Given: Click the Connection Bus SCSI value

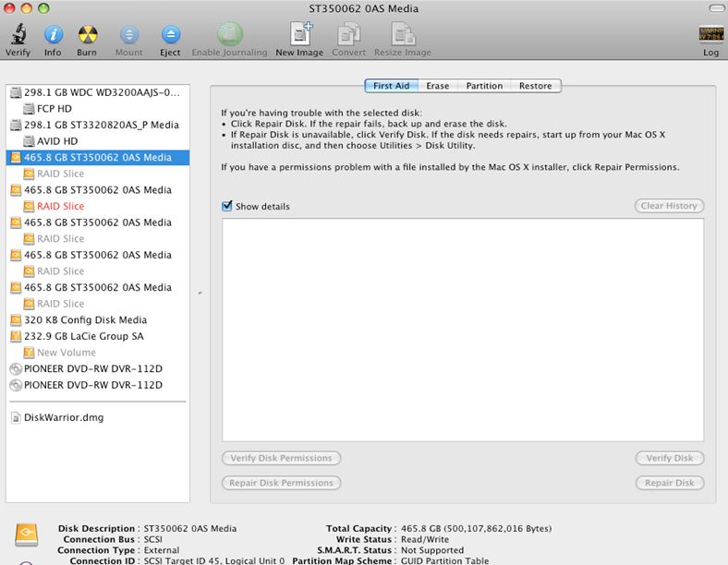Looking at the screenshot, I should [153, 539].
